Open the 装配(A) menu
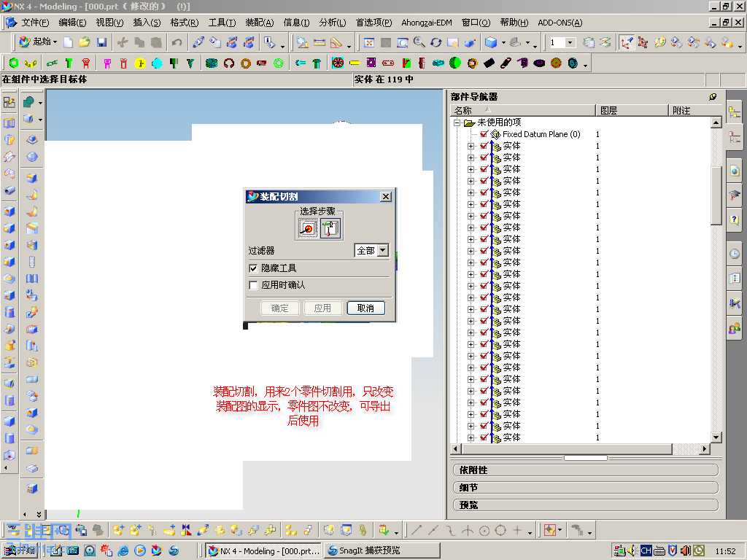Viewport: 747px width, 560px height. 260,23
